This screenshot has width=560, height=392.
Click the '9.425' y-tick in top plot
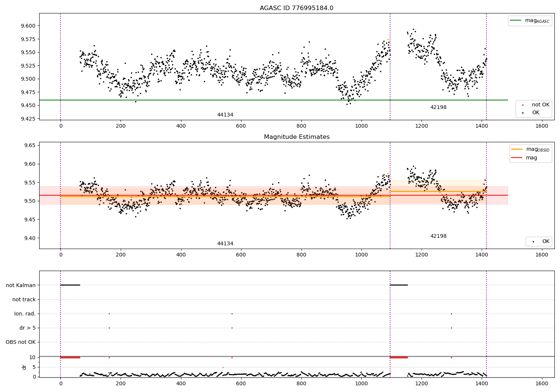[x=29, y=119]
